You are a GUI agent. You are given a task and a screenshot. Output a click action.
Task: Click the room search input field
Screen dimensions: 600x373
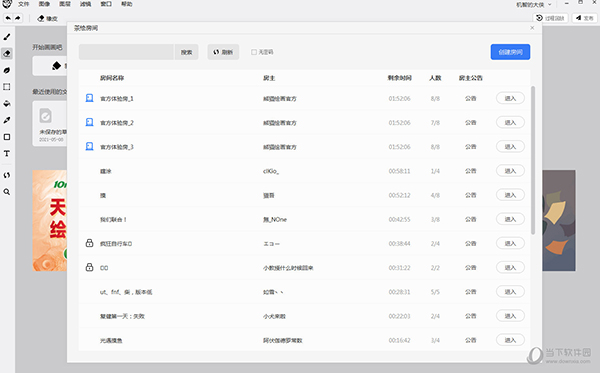[127, 52]
